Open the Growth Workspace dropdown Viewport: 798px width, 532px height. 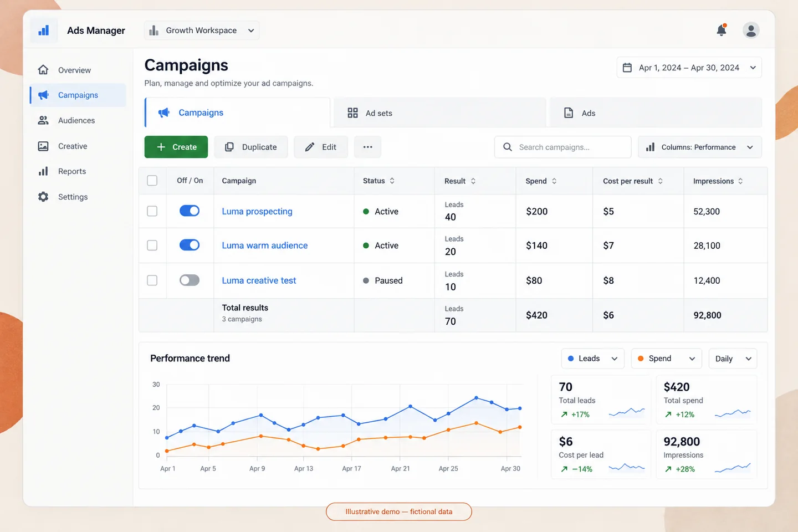tap(202, 30)
